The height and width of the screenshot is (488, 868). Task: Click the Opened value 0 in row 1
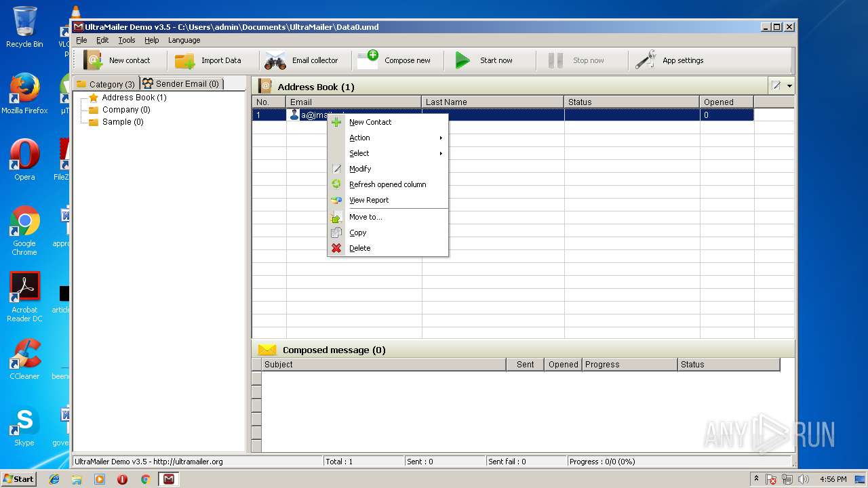706,115
